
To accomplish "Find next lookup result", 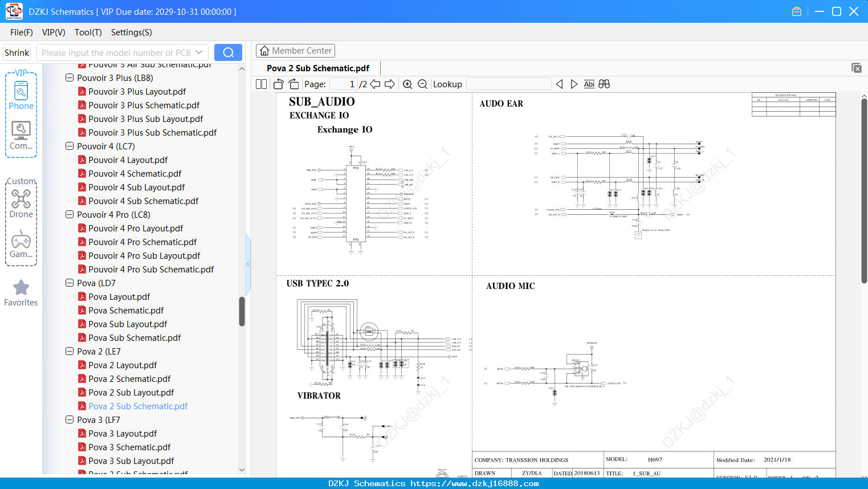I will (x=574, y=84).
